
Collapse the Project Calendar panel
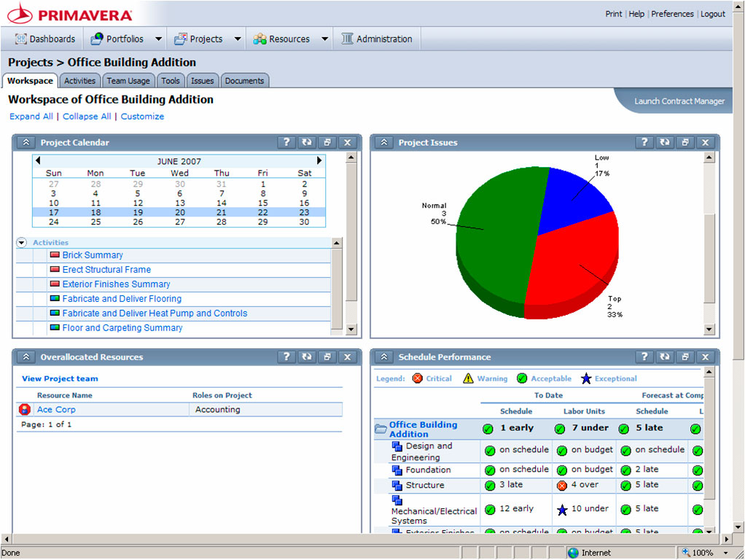(x=26, y=142)
